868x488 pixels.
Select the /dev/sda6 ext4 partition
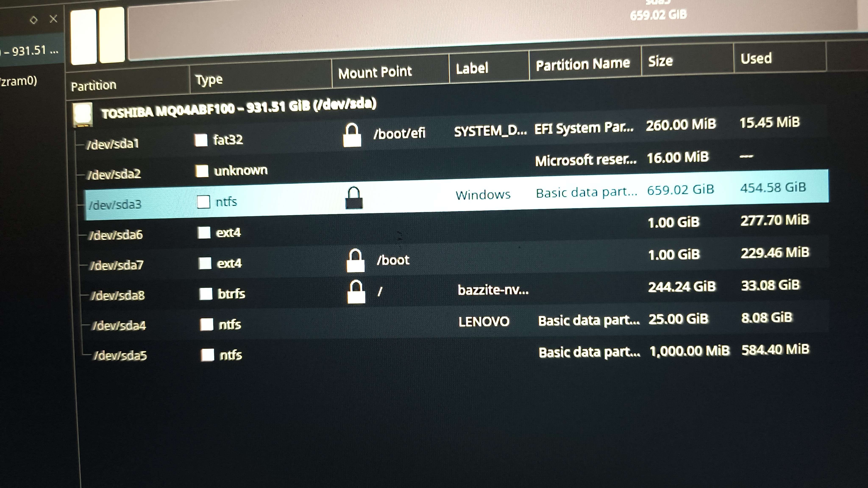[x=115, y=235]
